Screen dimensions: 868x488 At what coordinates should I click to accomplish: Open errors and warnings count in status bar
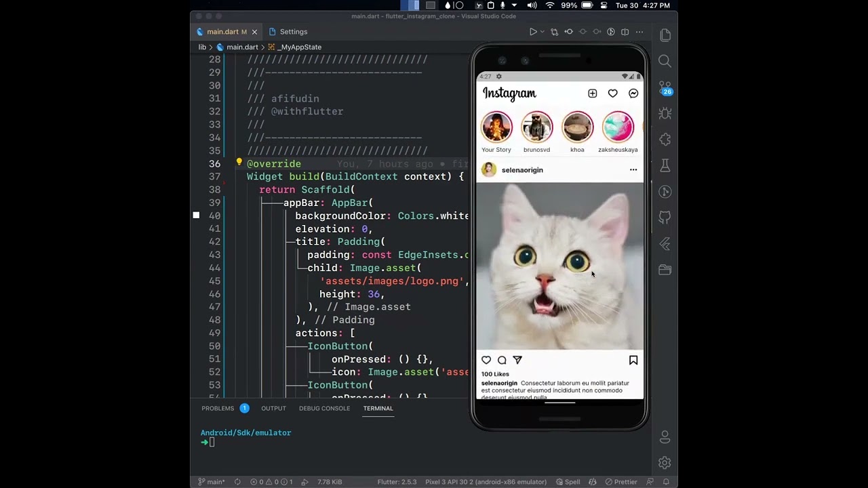[x=271, y=482]
